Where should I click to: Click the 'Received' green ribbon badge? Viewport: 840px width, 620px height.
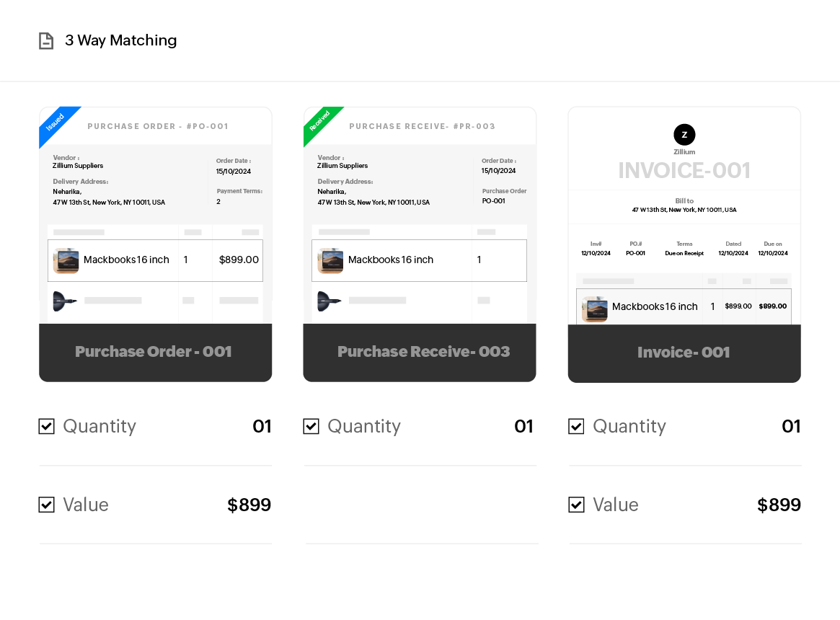tap(320, 124)
